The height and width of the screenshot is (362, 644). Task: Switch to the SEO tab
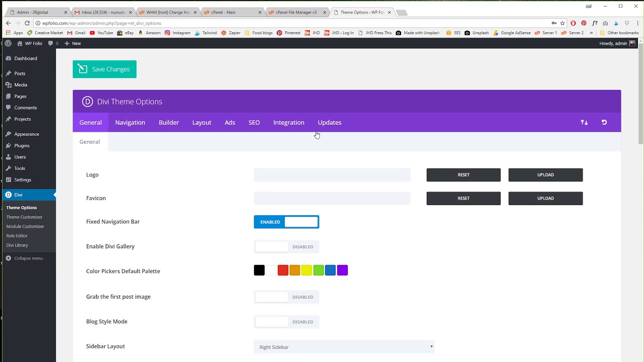[x=254, y=122]
